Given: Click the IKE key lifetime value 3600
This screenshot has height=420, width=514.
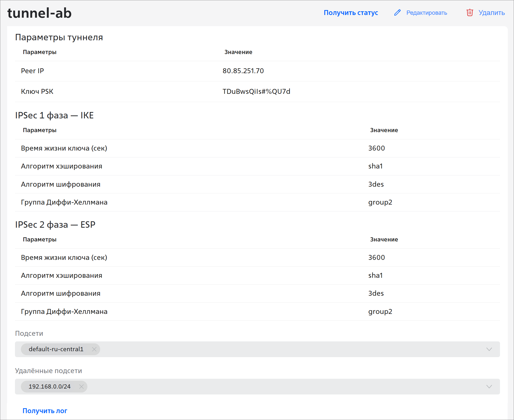Looking at the screenshot, I should (376, 148).
